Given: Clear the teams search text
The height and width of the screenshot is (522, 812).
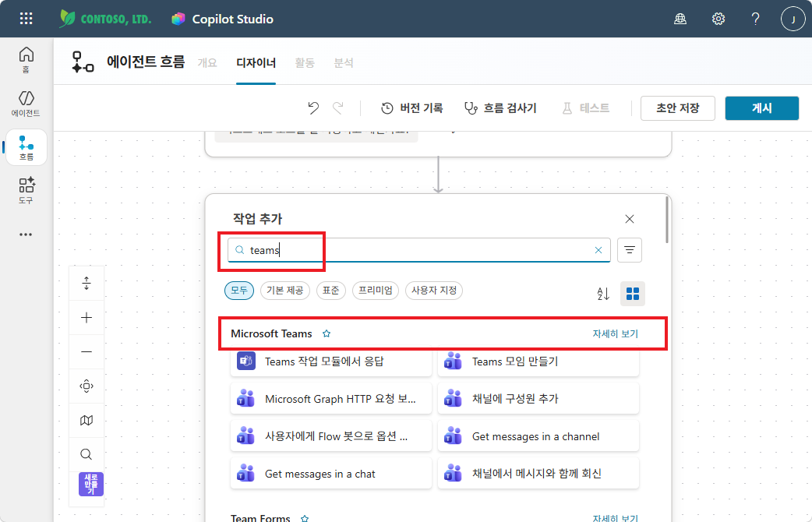Looking at the screenshot, I should (x=598, y=250).
